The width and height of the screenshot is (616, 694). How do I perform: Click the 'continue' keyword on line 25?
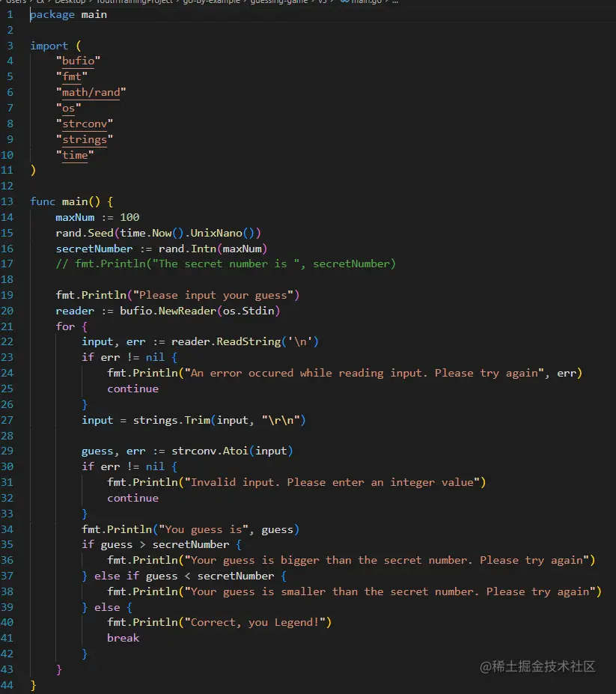(132, 389)
